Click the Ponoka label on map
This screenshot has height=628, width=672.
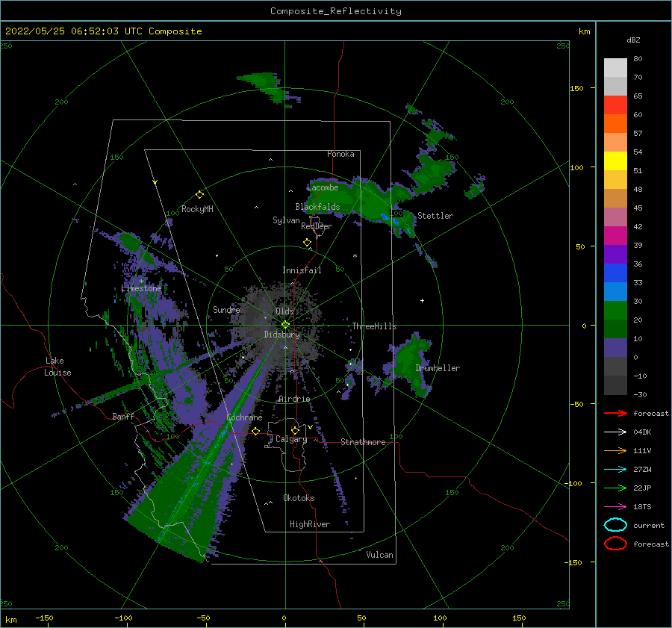pyautogui.click(x=340, y=154)
